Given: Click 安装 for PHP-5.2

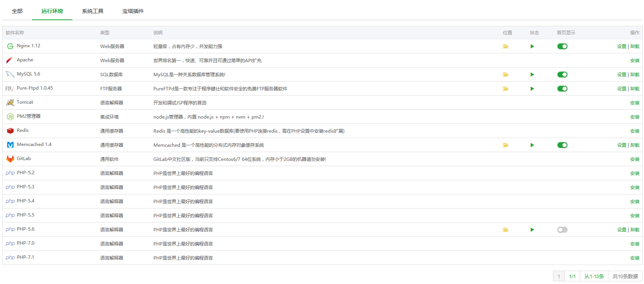Looking at the screenshot, I should (635, 173).
